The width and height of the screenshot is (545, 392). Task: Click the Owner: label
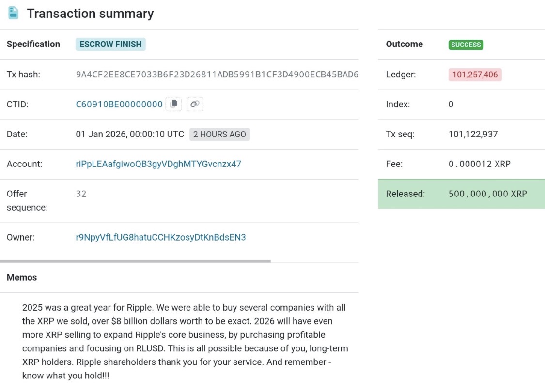[x=20, y=237]
